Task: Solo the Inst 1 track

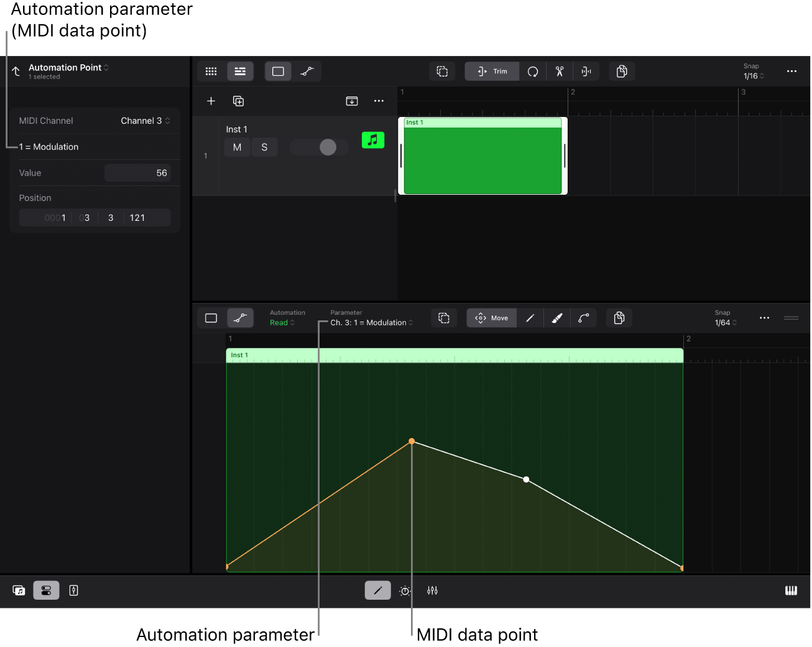Action: coord(264,147)
